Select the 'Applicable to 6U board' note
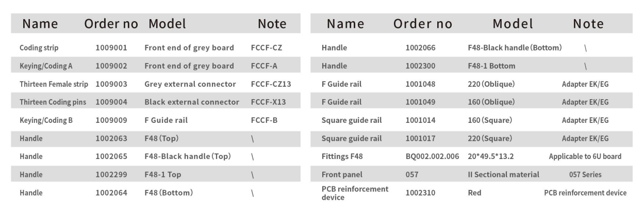Viewport: 644px width, 208px height. coord(585,156)
